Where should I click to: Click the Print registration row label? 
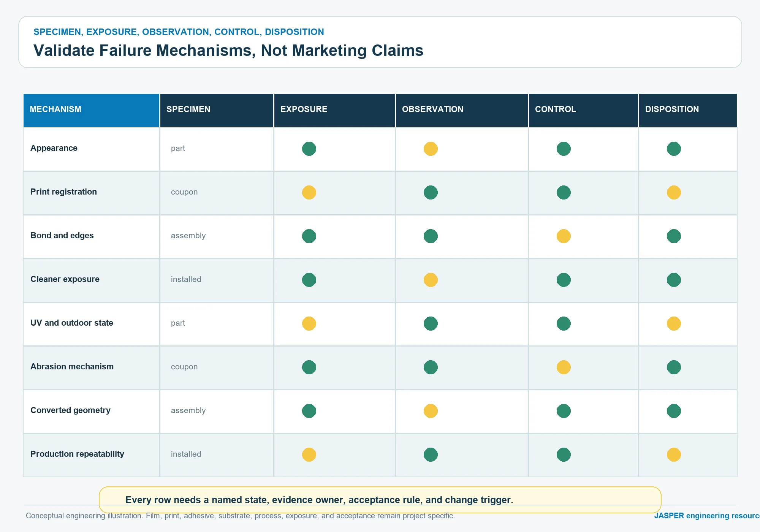(x=63, y=192)
